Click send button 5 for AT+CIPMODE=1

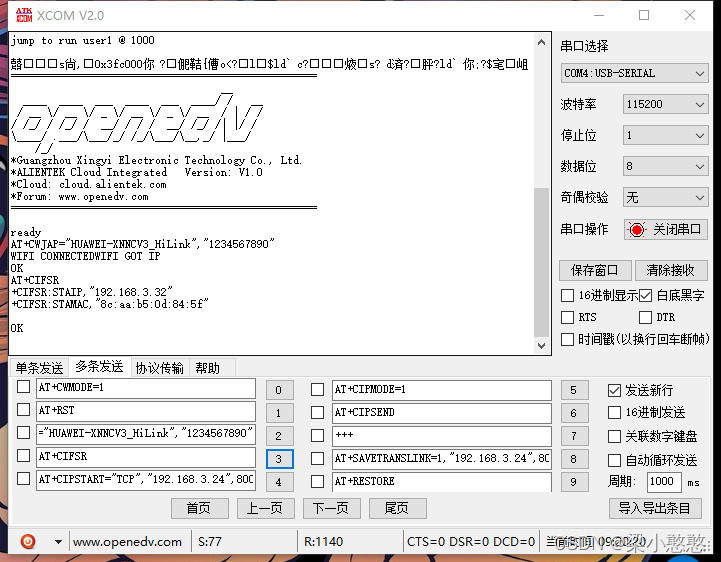point(574,390)
